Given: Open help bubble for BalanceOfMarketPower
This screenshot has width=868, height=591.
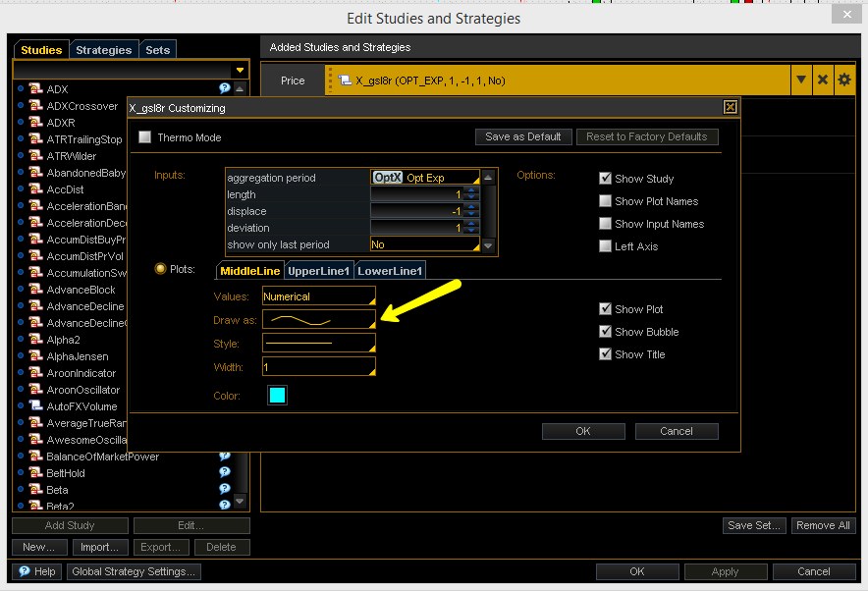Looking at the screenshot, I should [x=224, y=456].
